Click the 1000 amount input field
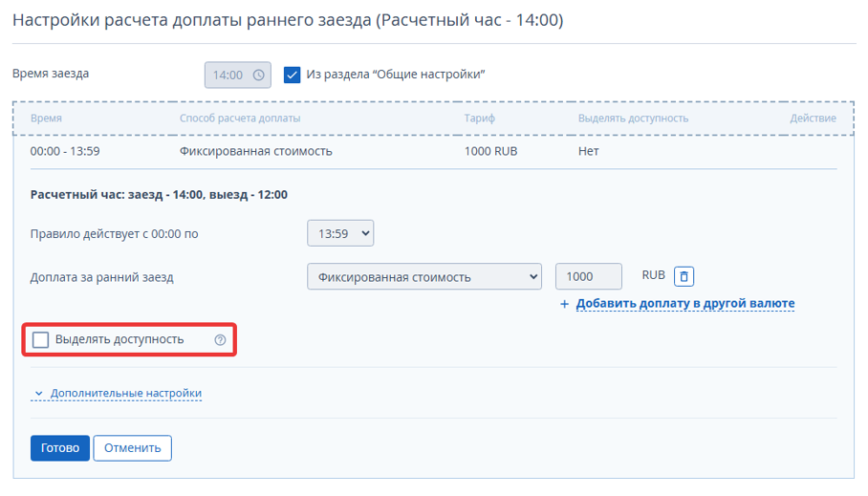 pos(589,276)
